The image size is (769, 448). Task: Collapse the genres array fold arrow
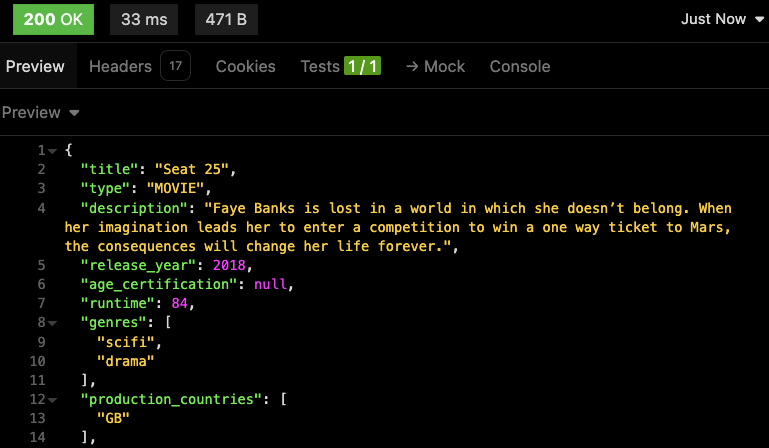pyautogui.click(x=52, y=323)
